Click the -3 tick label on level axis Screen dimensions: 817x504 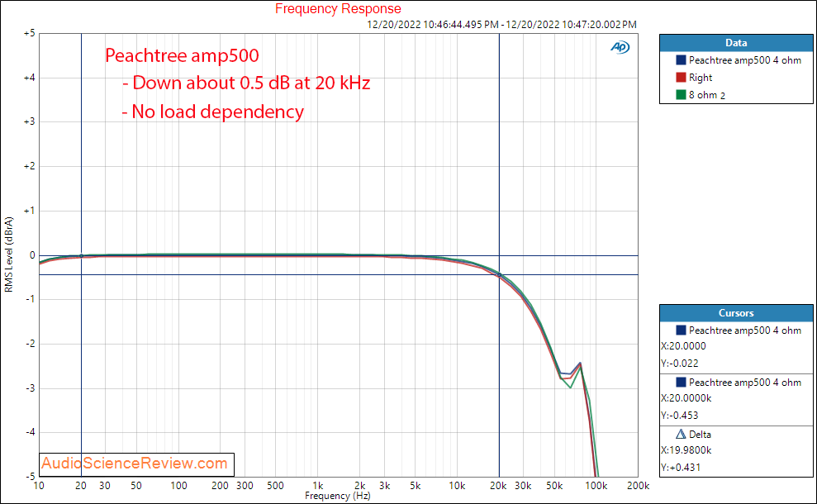(31, 388)
